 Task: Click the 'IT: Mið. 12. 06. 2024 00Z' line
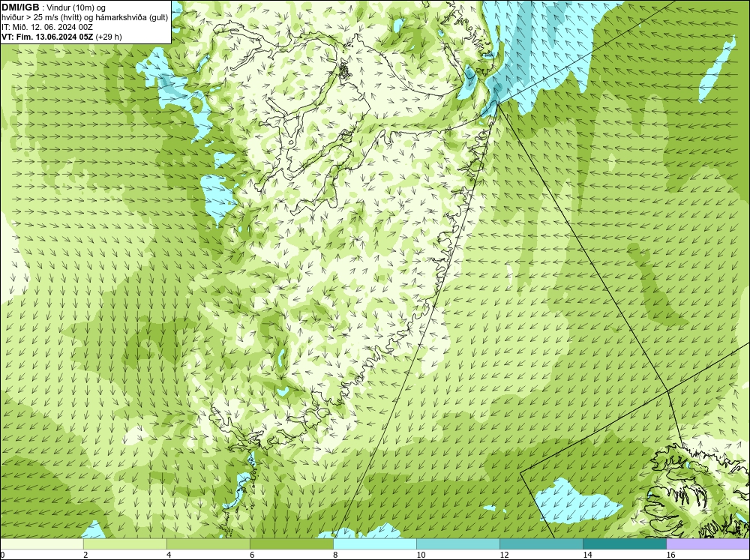[x=46, y=27]
